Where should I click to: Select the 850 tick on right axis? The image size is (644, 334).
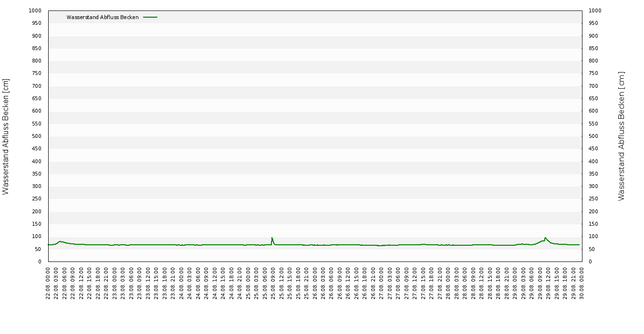tap(593, 48)
